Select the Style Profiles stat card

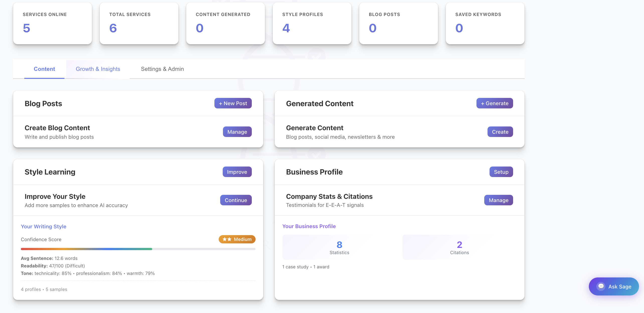(x=312, y=23)
